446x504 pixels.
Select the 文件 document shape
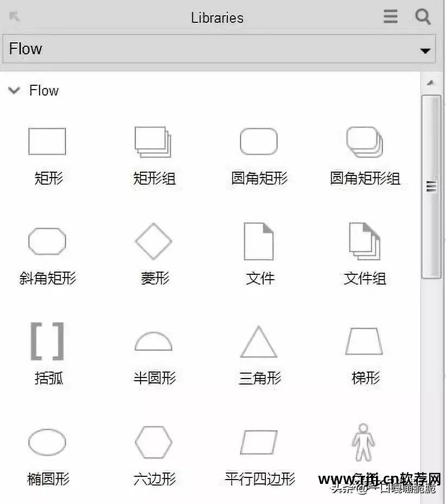click(259, 241)
